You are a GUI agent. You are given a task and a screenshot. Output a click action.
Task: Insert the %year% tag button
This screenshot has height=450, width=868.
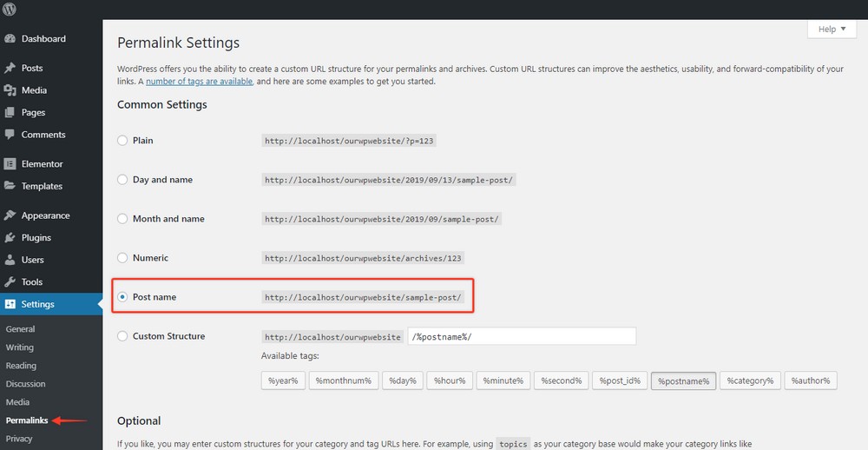[x=284, y=381]
